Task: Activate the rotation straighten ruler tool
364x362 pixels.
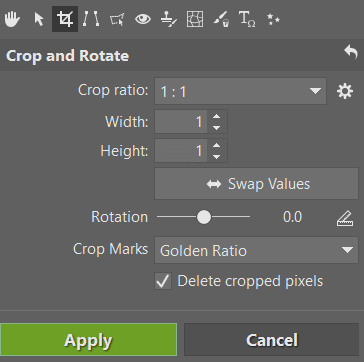Action: click(345, 218)
